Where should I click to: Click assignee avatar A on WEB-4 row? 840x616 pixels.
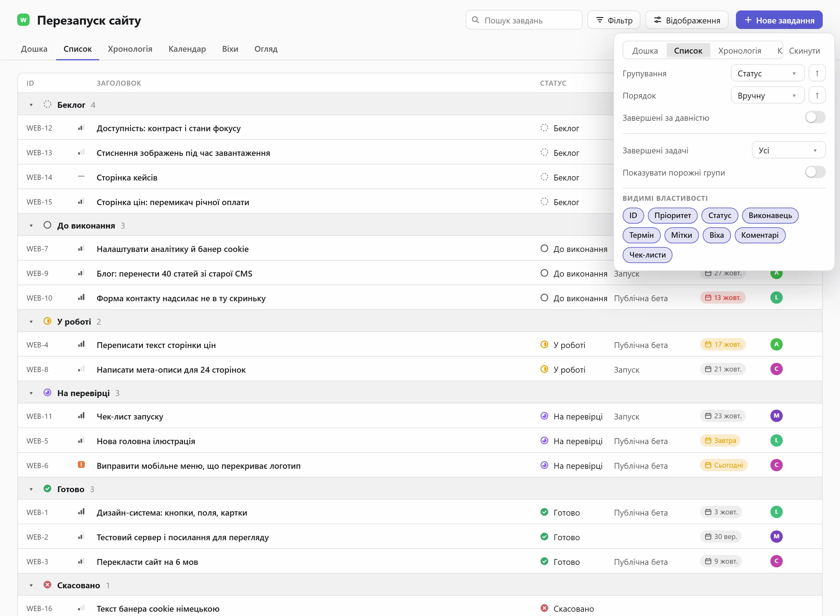[776, 345]
